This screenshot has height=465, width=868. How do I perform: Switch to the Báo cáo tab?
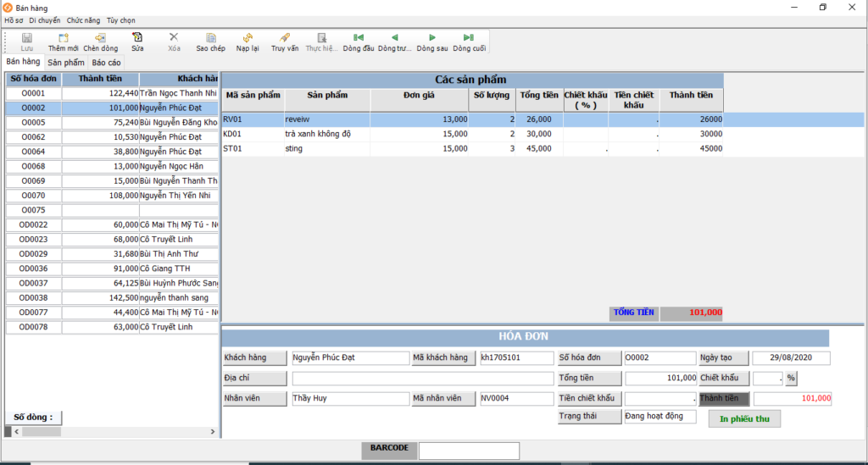107,63
